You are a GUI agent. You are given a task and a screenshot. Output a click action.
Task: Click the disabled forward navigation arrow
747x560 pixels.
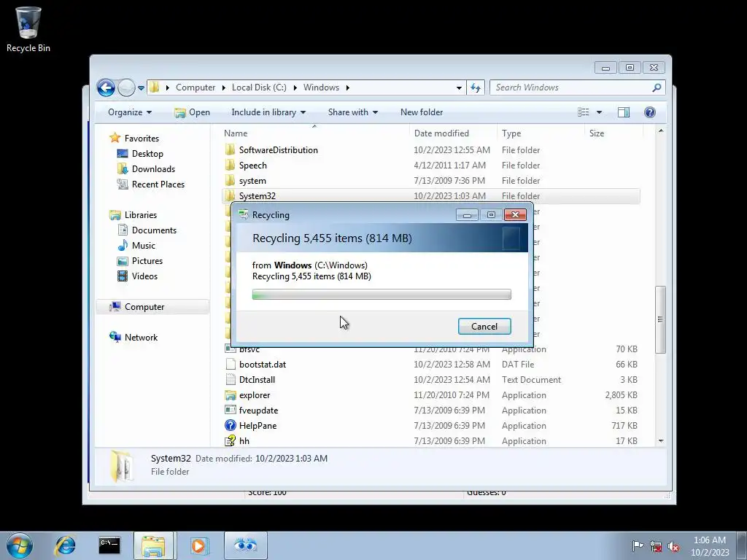[x=126, y=87]
